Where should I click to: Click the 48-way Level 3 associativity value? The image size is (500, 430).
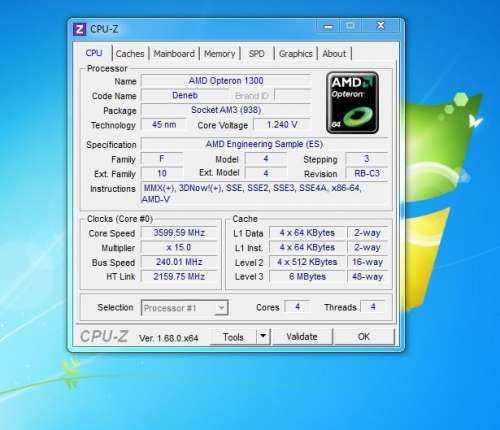tap(367, 276)
